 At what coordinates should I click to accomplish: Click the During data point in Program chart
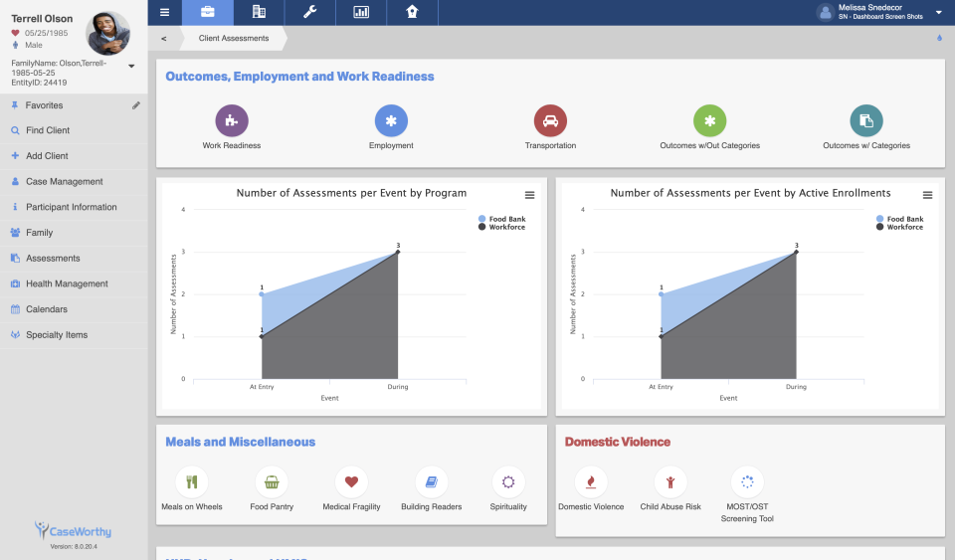pos(398,252)
